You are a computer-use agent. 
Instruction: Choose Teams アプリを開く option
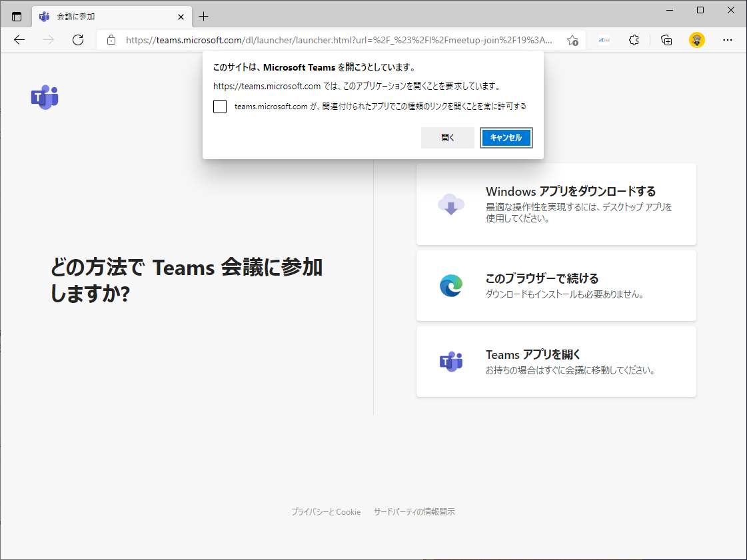(556, 362)
